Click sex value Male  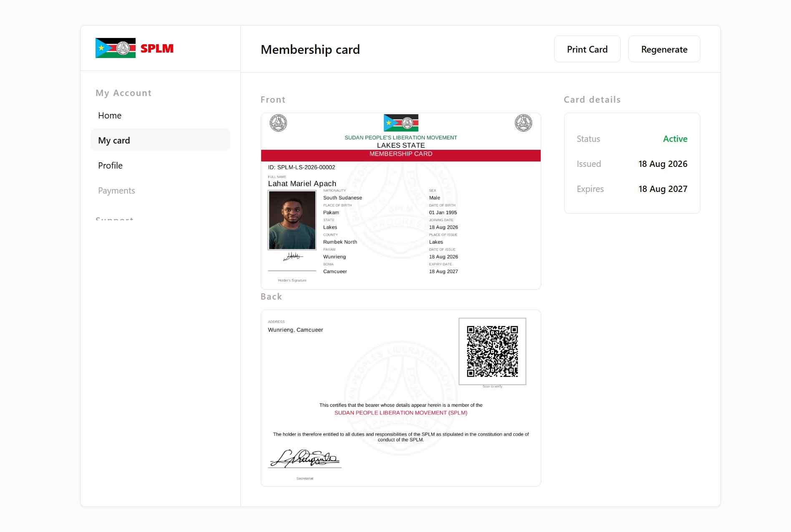435,198
